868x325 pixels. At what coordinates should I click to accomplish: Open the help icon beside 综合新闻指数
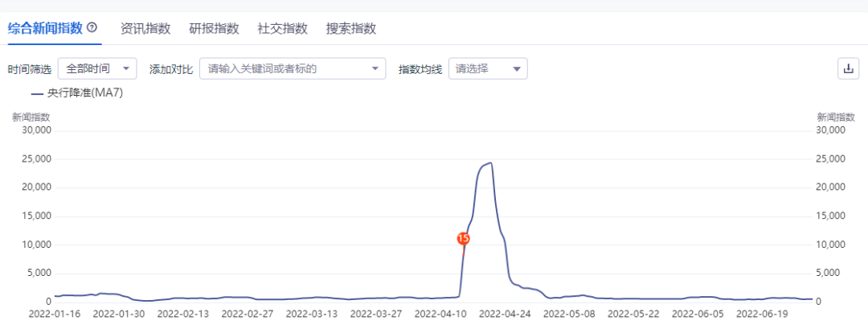(x=92, y=27)
